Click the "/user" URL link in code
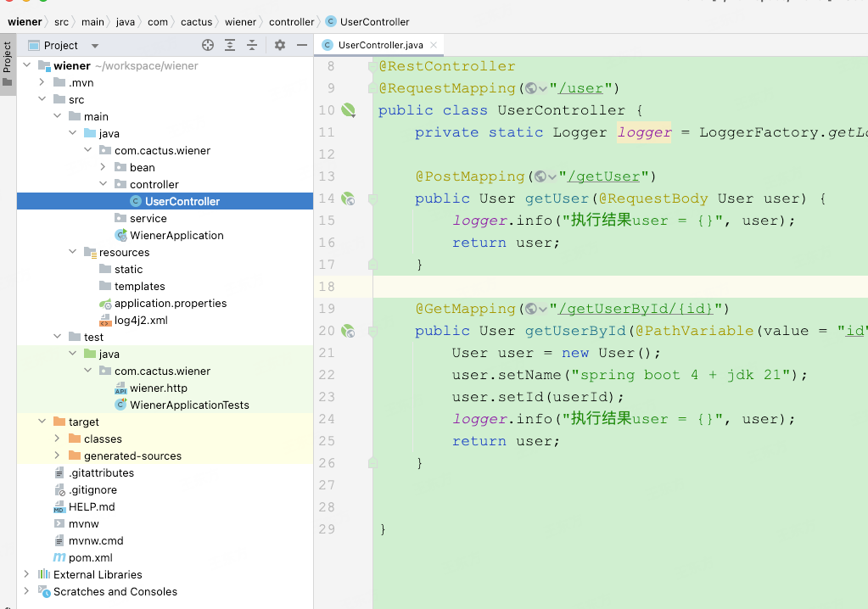868x609 pixels. pos(580,88)
